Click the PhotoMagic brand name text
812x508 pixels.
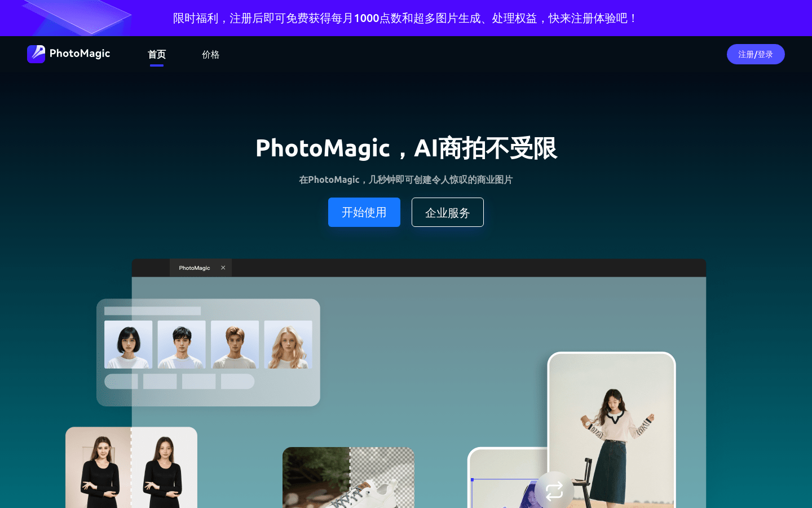click(80, 54)
